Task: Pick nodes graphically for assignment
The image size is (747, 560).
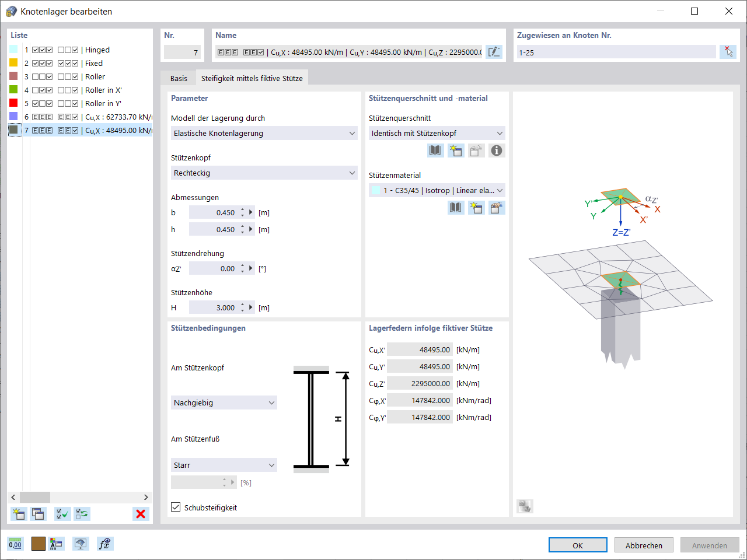Action: click(728, 52)
